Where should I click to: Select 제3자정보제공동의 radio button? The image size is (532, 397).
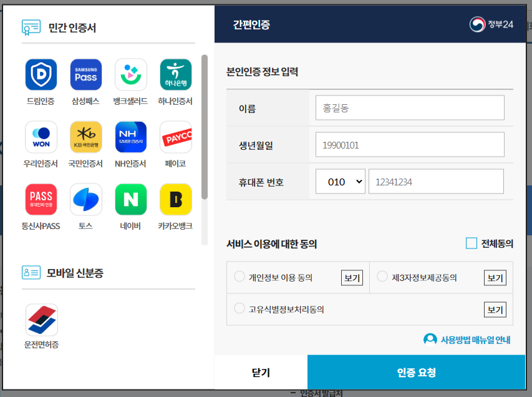[x=382, y=277]
